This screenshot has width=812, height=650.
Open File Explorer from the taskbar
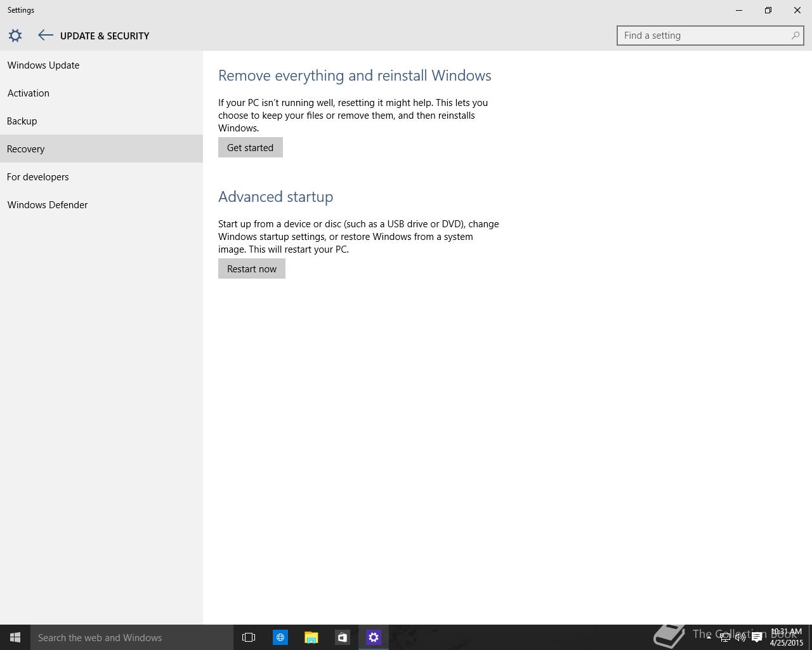pos(311,637)
